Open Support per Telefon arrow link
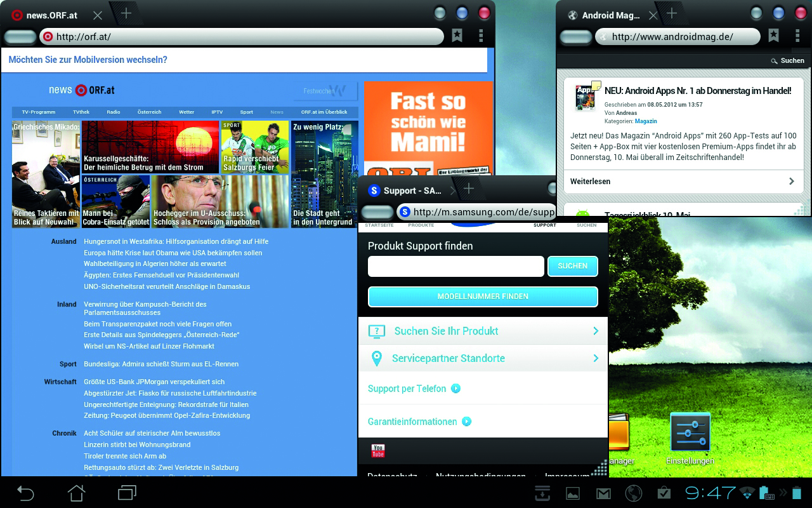This screenshot has height=508, width=812. pos(455,389)
